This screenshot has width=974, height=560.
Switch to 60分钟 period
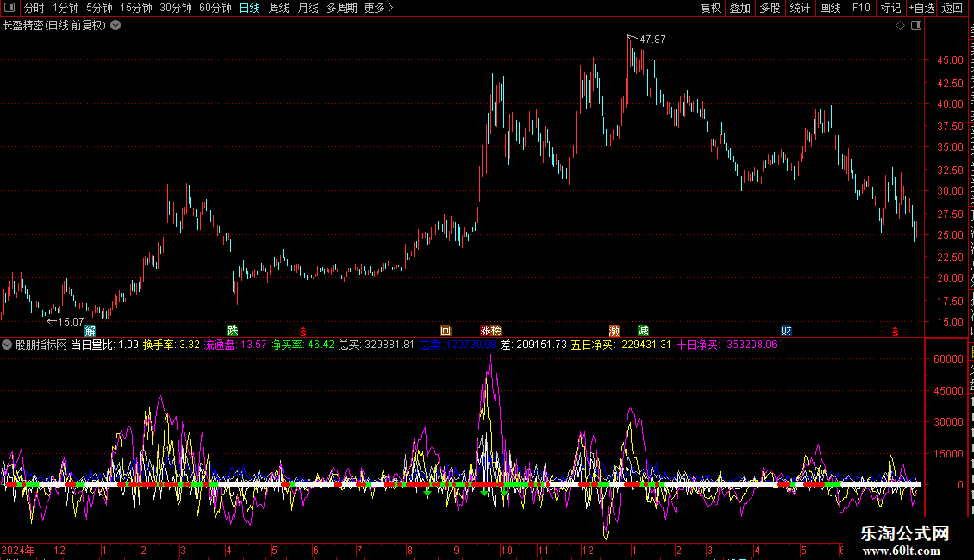click(x=215, y=8)
